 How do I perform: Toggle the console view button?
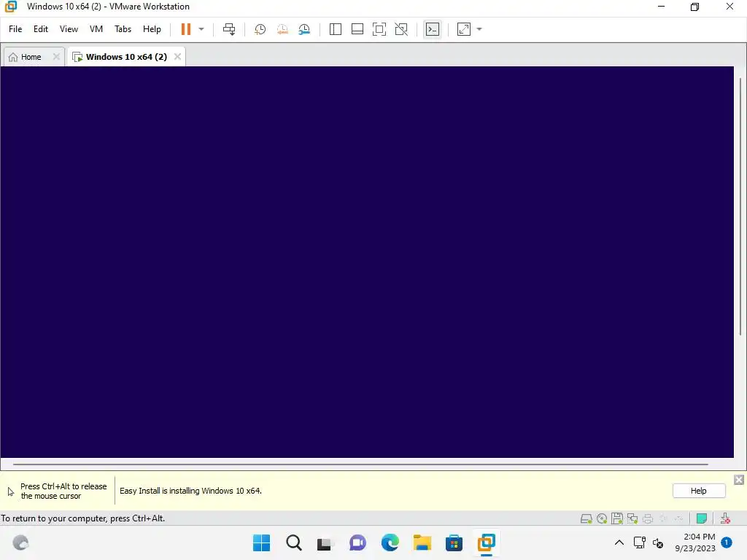point(433,29)
